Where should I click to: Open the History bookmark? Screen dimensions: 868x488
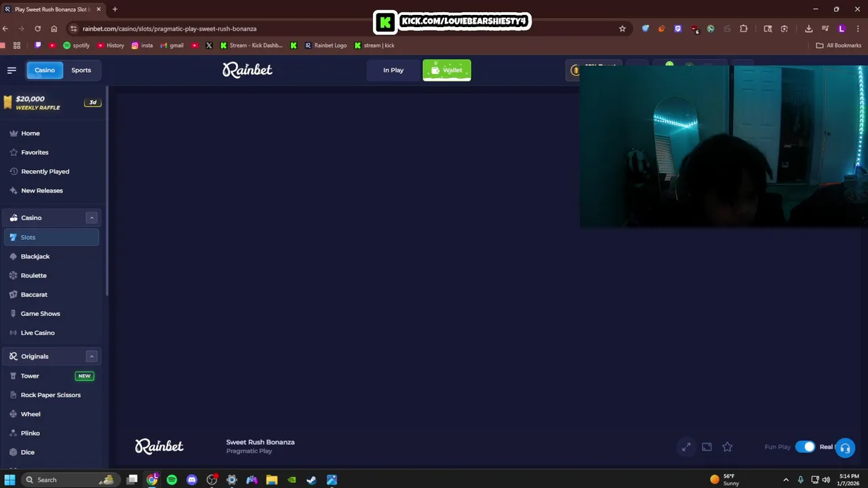pos(111,45)
